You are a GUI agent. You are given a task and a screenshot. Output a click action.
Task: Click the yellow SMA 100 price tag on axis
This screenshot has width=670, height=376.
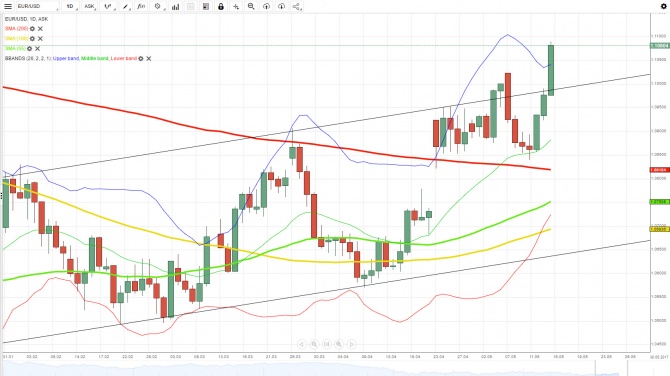tap(660, 229)
